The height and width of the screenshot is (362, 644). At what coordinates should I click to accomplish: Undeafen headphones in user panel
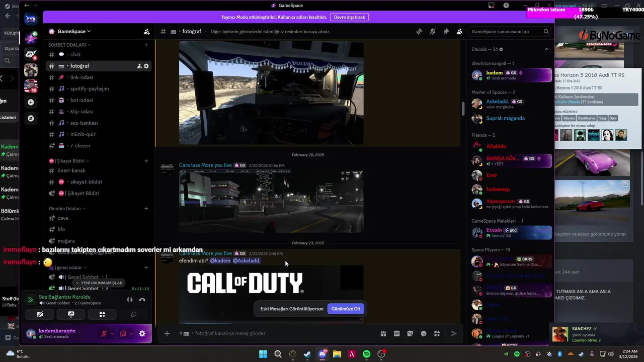[123, 333]
